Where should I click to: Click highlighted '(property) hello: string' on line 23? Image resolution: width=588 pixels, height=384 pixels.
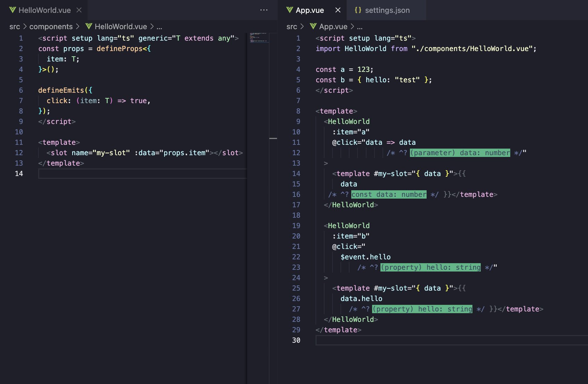pos(430,267)
